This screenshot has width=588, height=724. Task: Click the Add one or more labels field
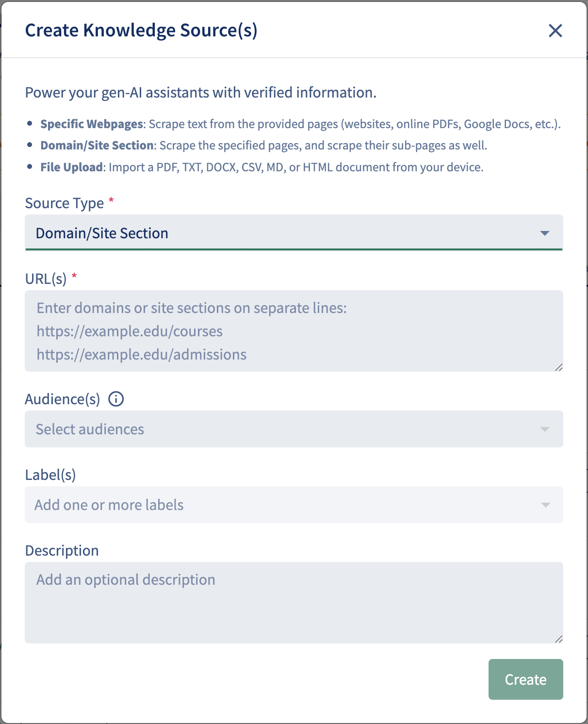(x=294, y=505)
